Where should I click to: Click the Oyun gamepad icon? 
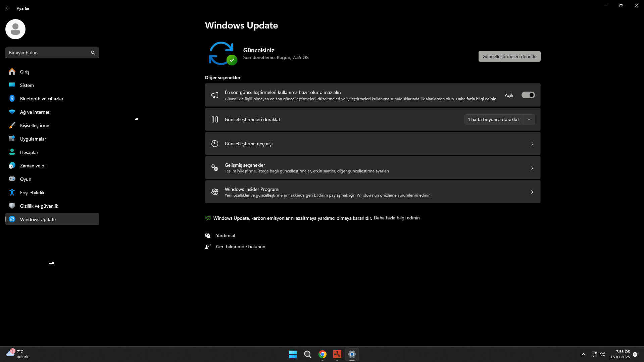click(12, 179)
